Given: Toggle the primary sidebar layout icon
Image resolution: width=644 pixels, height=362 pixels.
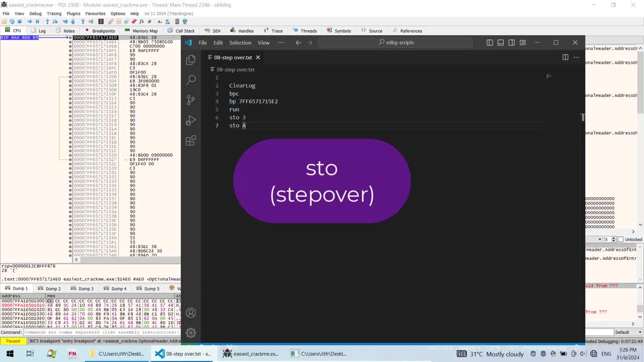Looking at the screenshot, I should [490, 43].
